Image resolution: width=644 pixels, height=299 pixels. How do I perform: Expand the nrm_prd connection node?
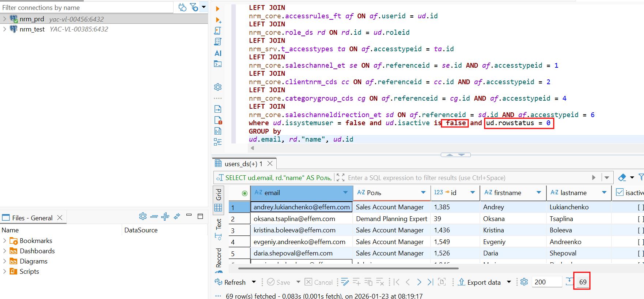coord(4,19)
